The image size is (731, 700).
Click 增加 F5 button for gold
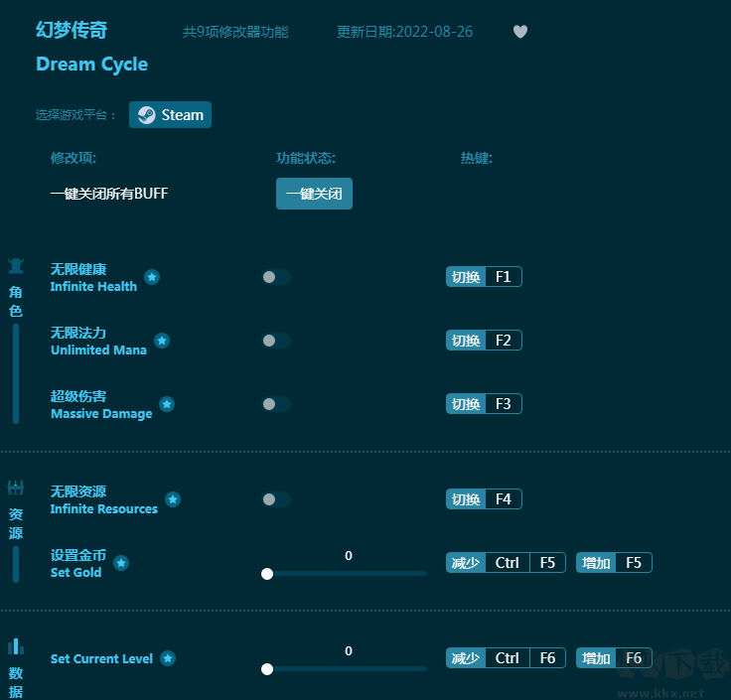pyautogui.click(x=614, y=563)
